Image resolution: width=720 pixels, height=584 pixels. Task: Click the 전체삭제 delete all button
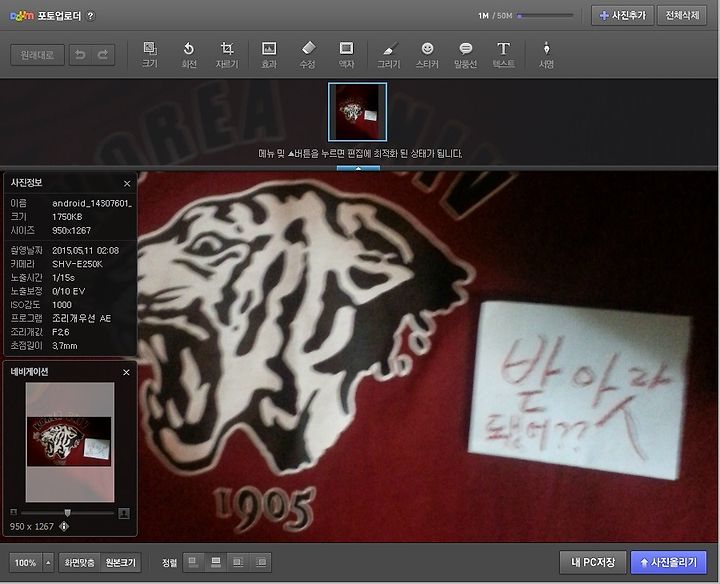[682, 16]
